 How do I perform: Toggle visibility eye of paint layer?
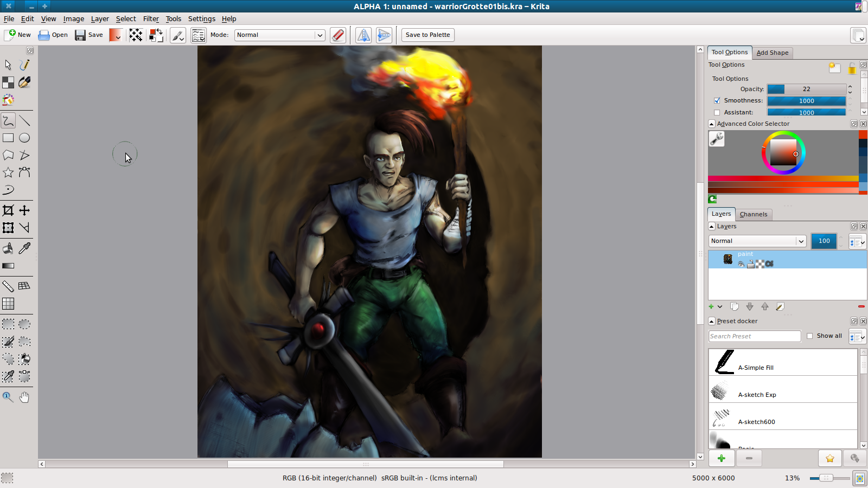coord(741,264)
